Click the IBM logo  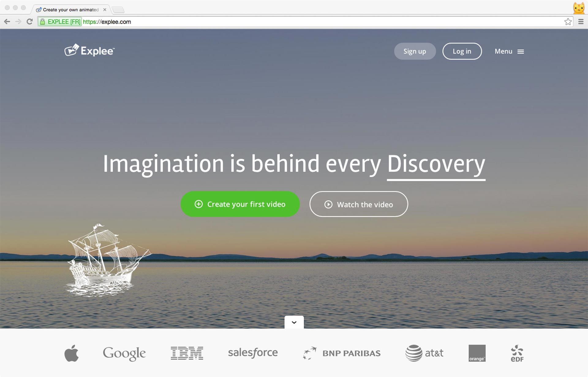(186, 353)
